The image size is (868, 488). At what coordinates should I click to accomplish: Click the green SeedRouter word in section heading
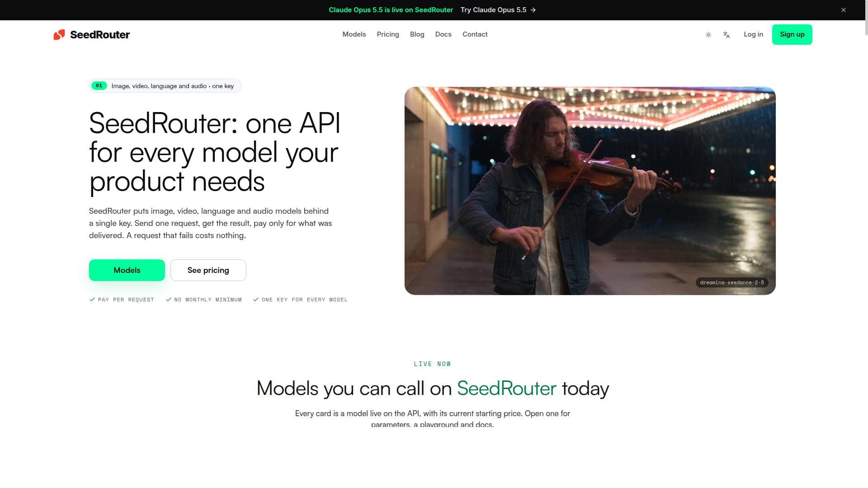click(506, 389)
